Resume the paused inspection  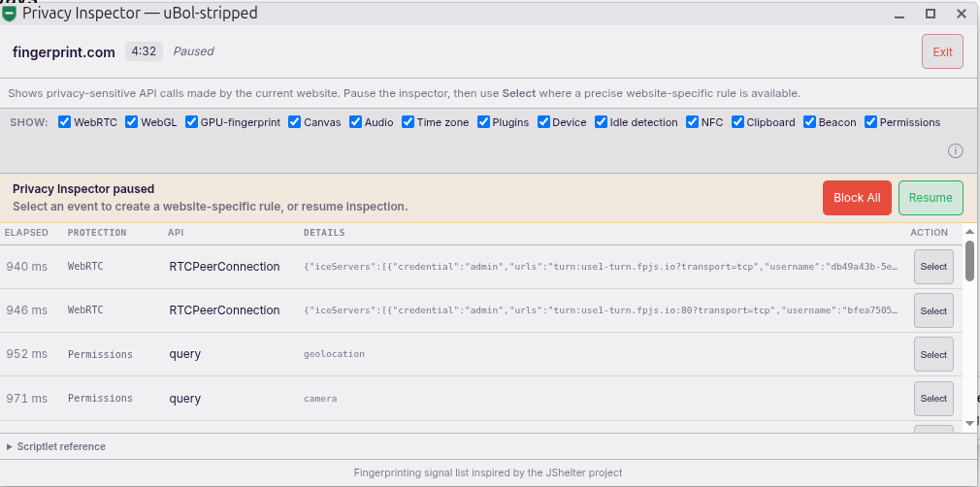[x=931, y=198]
